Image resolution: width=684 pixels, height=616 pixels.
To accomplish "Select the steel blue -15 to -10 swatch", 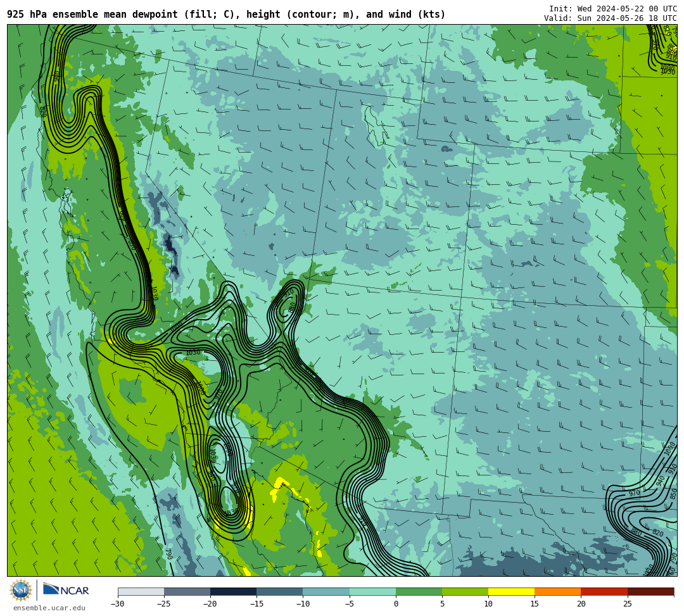I will (x=280, y=591).
